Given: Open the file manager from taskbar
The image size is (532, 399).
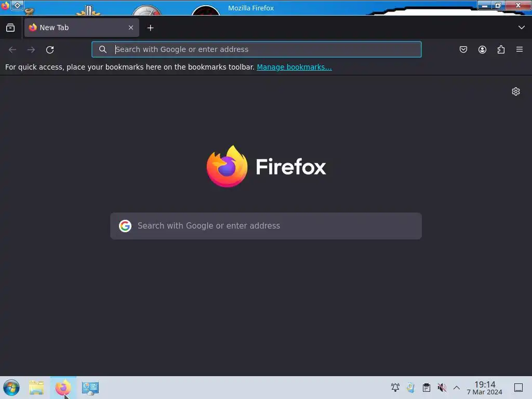Looking at the screenshot, I should (36, 388).
